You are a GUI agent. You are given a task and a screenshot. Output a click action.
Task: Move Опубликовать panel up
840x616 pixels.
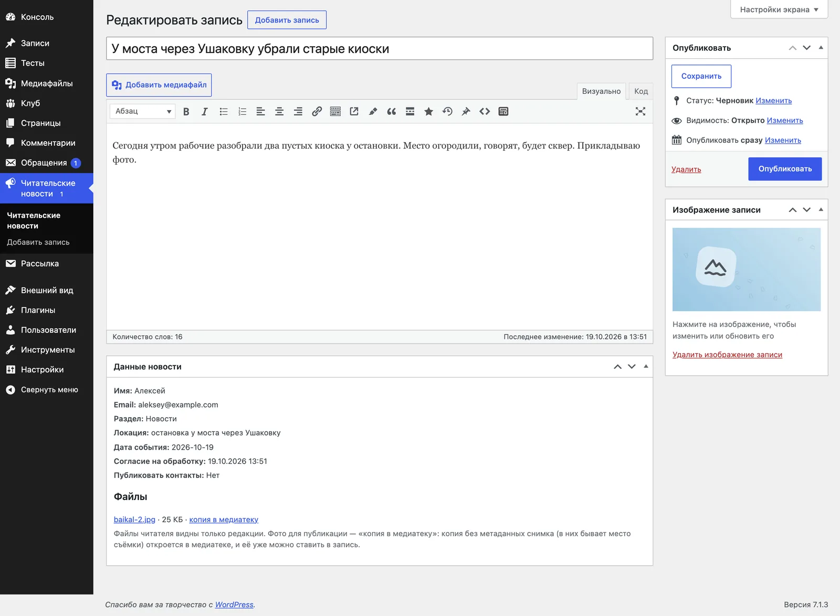(793, 48)
